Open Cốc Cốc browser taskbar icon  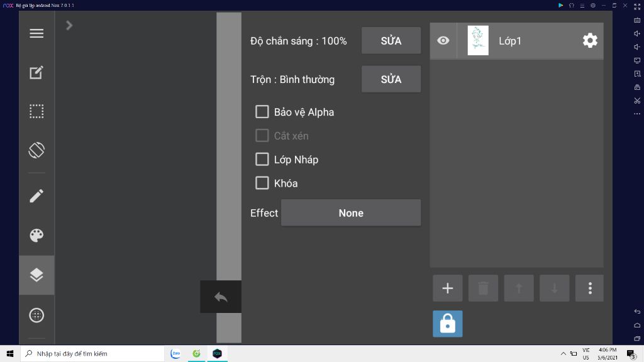point(196,353)
